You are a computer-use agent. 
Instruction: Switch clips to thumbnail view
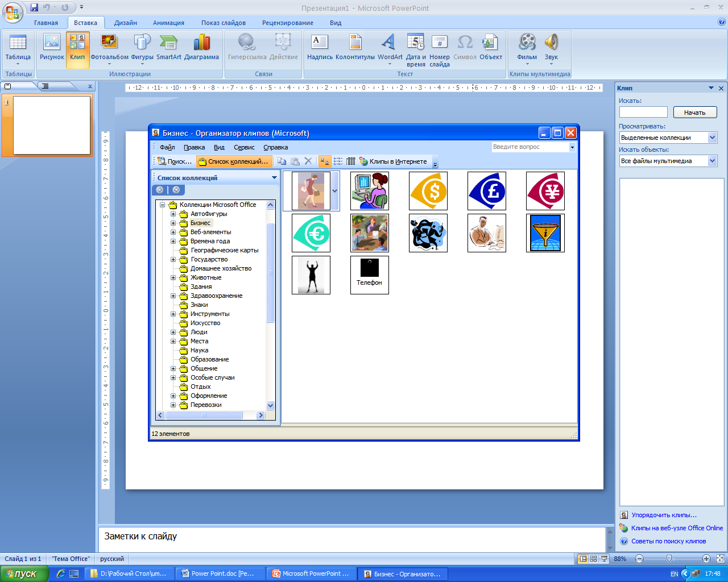[325, 161]
